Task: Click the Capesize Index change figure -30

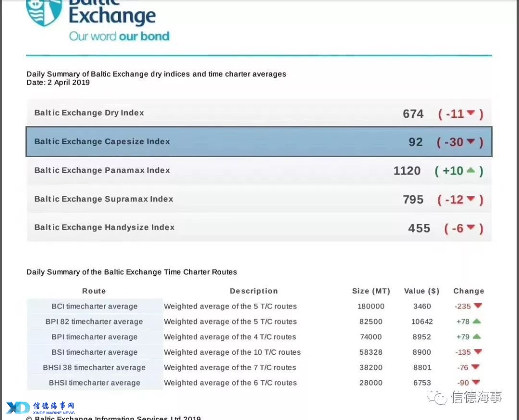Action: [x=454, y=142]
